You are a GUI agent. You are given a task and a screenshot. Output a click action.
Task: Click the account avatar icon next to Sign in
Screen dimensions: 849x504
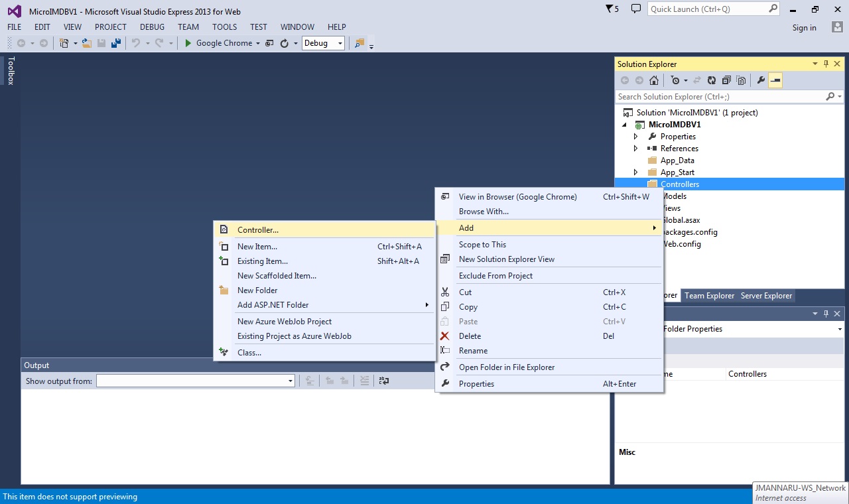pos(837,27)
